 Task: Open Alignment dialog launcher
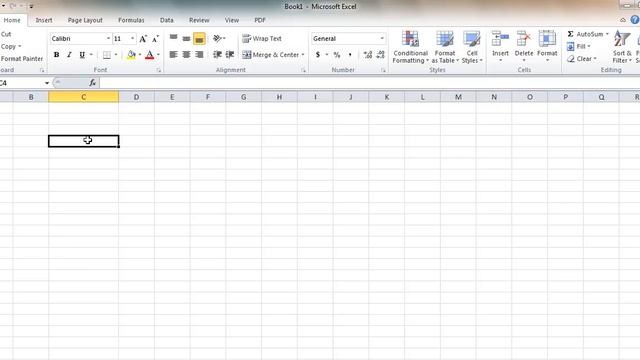tap(303, 70)
